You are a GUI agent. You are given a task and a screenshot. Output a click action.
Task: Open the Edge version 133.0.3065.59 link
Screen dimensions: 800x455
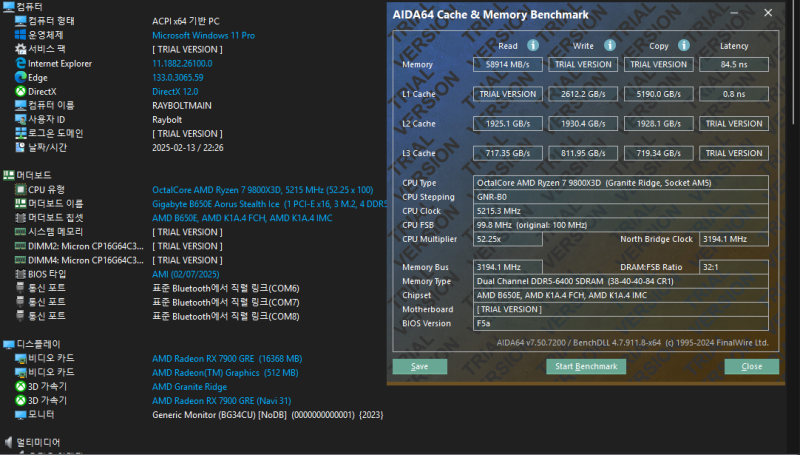coord(178,78)
